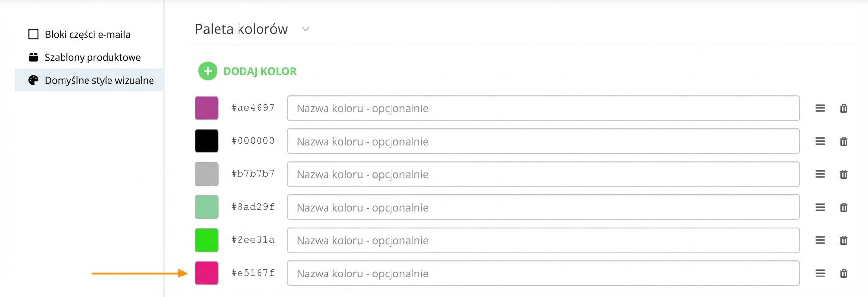Delete the #ae4697 color with trash icon
The image size is (868, 297).
[x=844, y=108]
